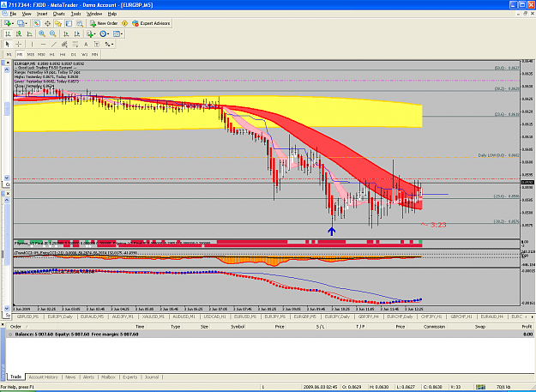This screenshot has height=392, width=536.
Task: Switch chart to Candlesticks icon
Action: tap(19, 33)
